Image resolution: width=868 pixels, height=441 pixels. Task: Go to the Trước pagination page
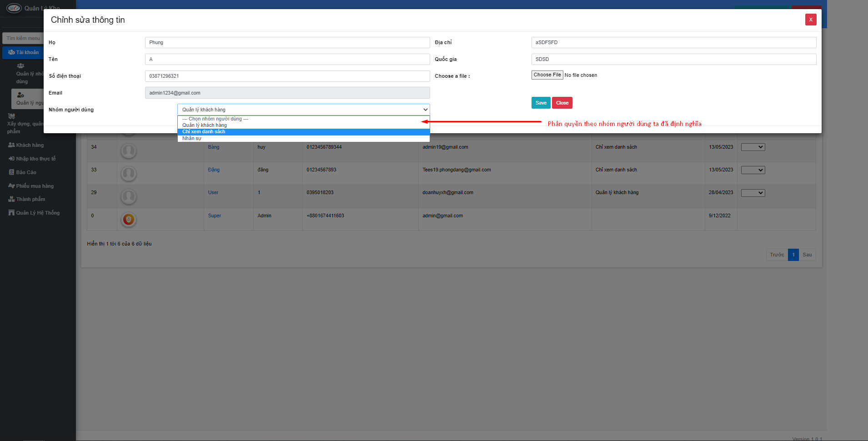(x=777, y=255)
